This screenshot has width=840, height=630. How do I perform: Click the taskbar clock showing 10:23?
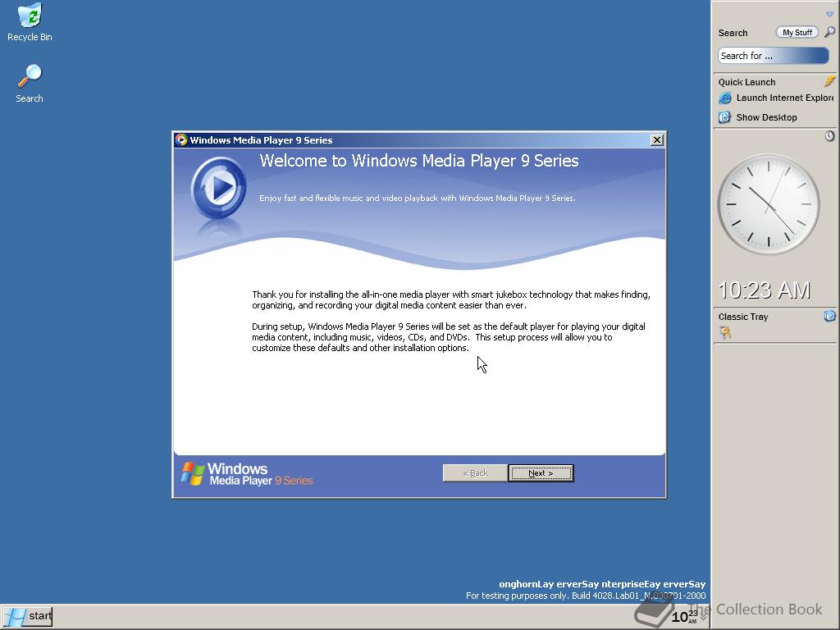click(685, 616)
